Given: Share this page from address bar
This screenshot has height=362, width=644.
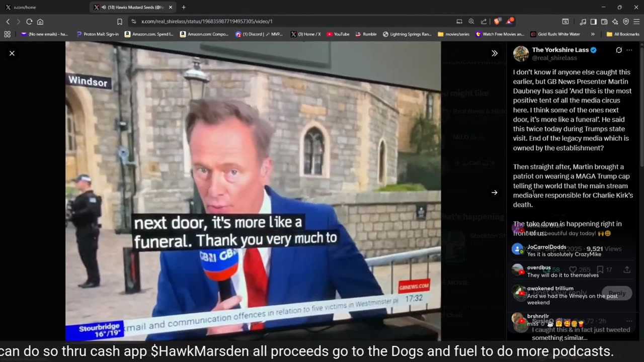Looking at the screenshot, I should 484,22.
